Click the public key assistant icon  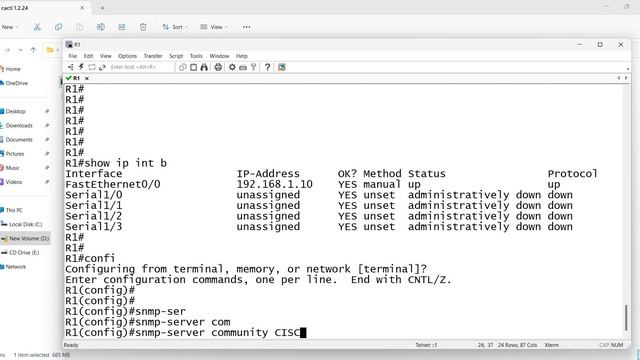[x=253, y=67]
